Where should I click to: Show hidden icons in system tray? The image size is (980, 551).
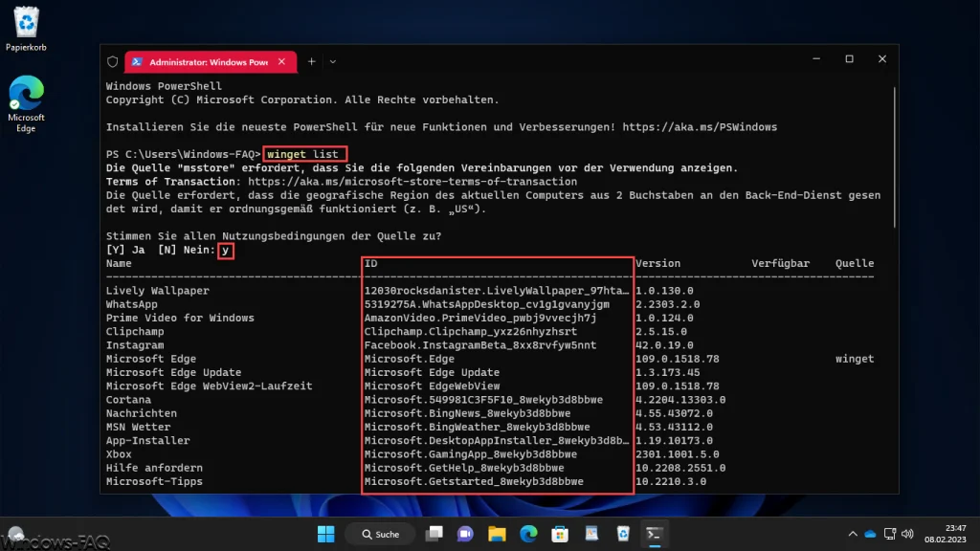tap(853, 534)
